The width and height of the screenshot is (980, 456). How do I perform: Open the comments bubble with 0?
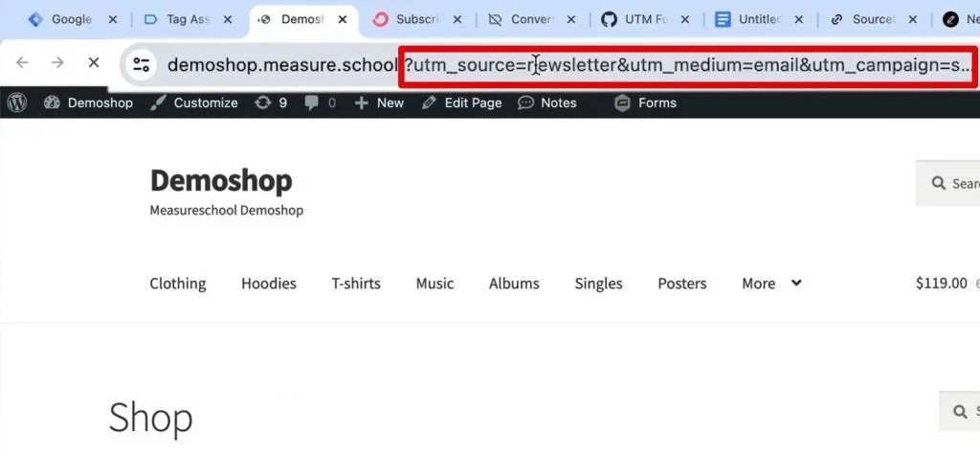pyautogui.click(x=320, y=103)
